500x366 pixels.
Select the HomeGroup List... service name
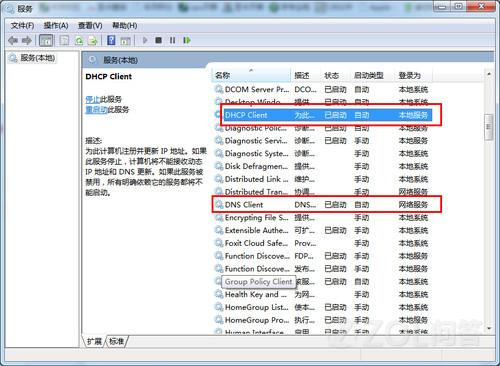pyautogui.click(x=257, y=307)
